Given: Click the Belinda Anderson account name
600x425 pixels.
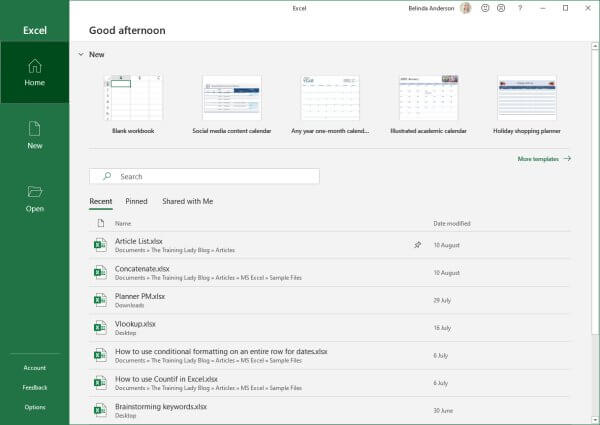Looking at the screenshot, I should click(x=431, y=8).
